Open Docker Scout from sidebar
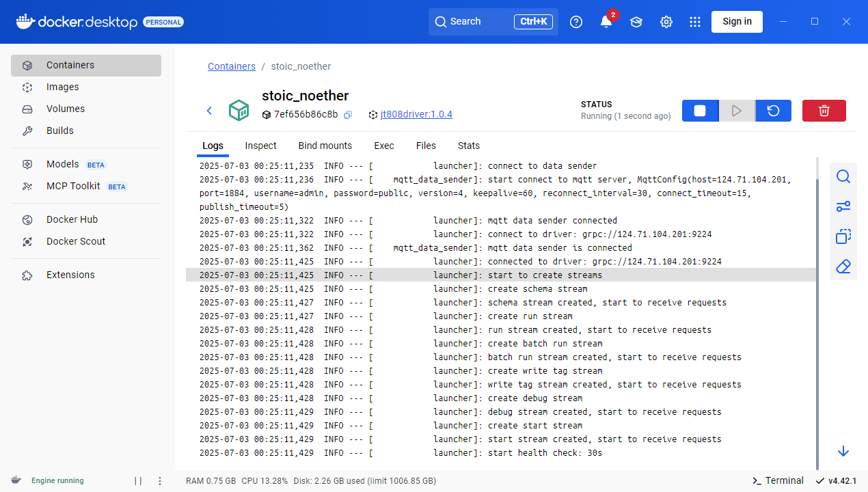Viewport: 868px width, 492px height. 86,242
